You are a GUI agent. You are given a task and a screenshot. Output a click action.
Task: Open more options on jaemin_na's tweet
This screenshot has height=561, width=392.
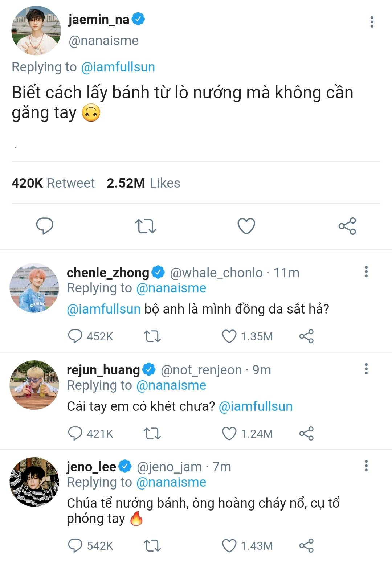click(x=372, y=22)
